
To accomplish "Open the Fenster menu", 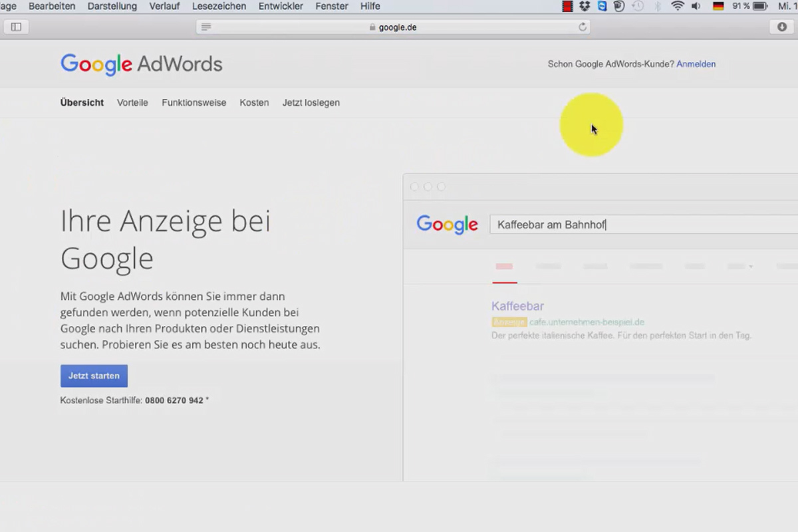I will click(332, 6).
